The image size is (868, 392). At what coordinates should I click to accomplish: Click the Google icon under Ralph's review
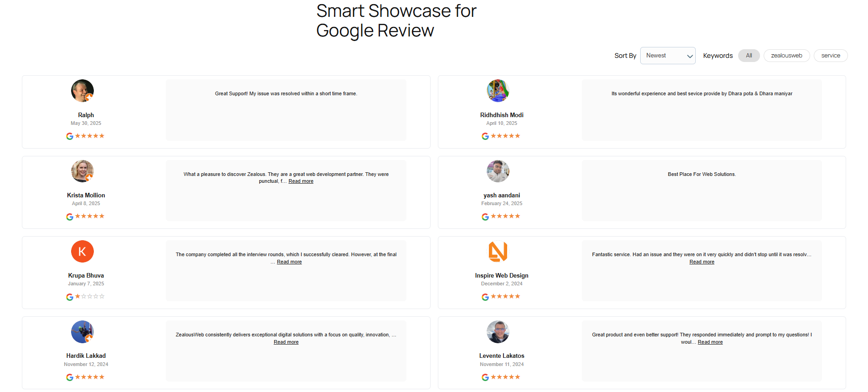[x=70, y=136]
